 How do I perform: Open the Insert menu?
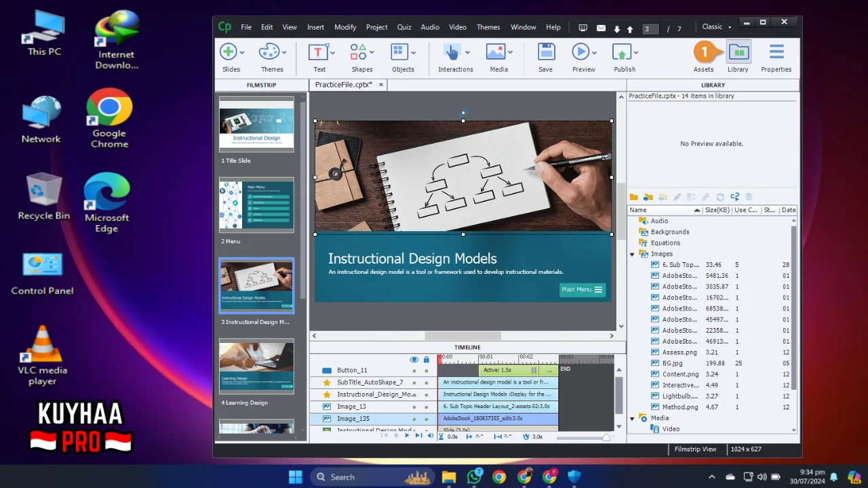(x=315, y=27)
